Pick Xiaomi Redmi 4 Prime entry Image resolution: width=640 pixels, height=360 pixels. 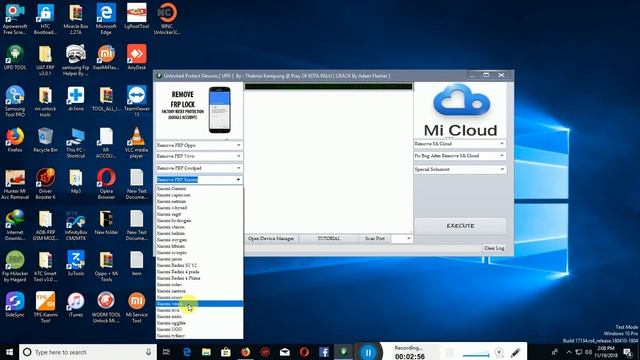coord(199,278)
